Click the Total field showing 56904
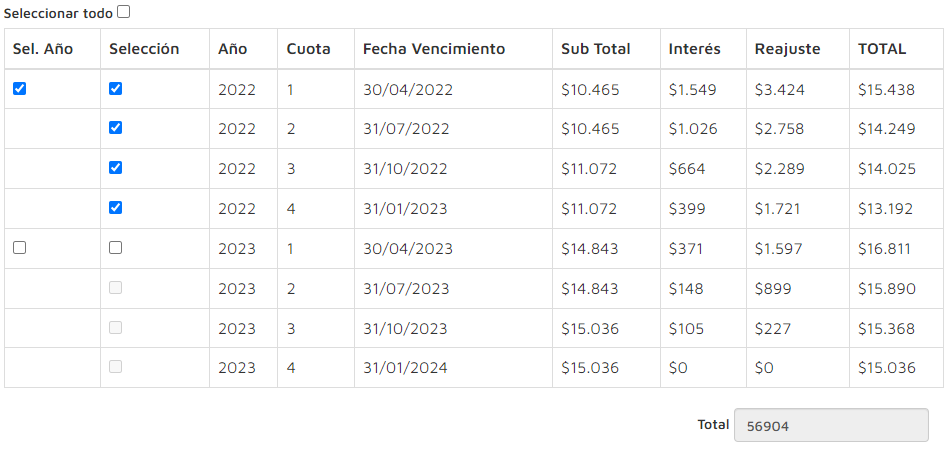The width and height of the screenshot is (949, 457). 831,426
